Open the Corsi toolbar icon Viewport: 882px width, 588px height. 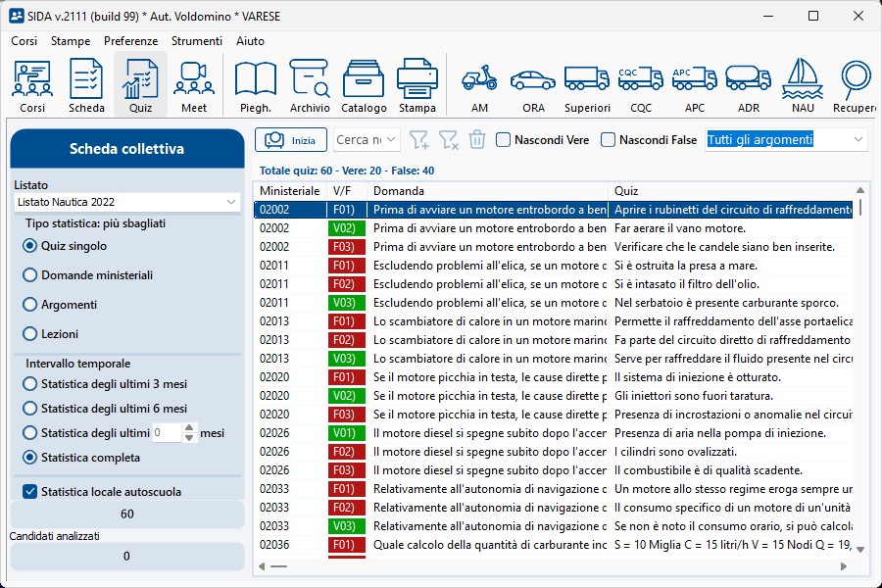click(32, 84)
